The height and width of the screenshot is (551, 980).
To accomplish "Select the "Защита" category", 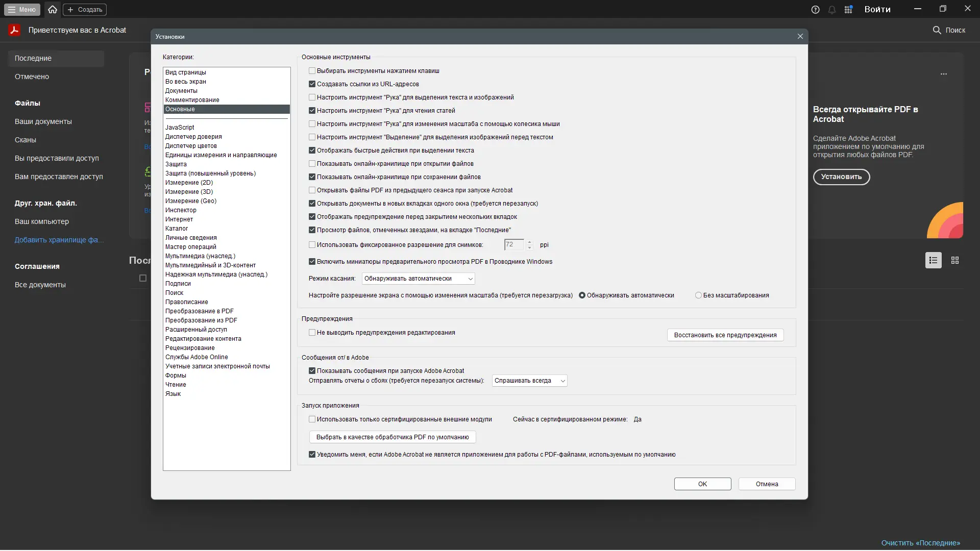I will (x=176, y=164).
